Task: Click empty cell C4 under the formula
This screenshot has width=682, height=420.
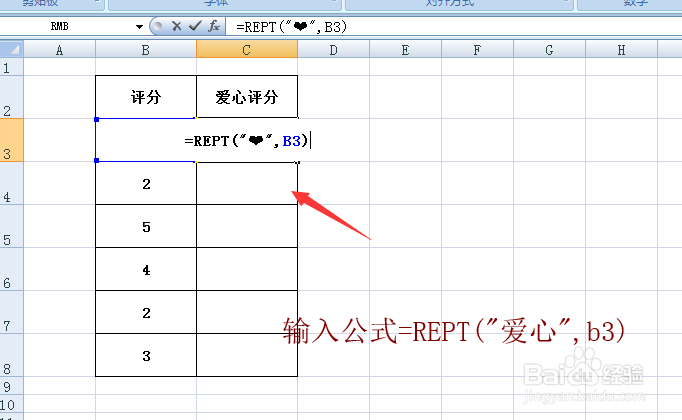Action: click(247, 183)
